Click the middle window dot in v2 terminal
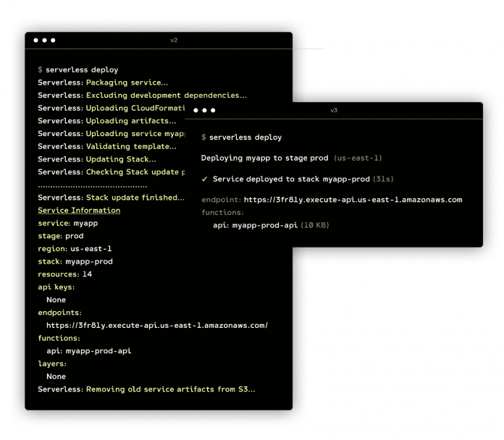The height and width of the screenshot is (440, 504). [44, 41]
